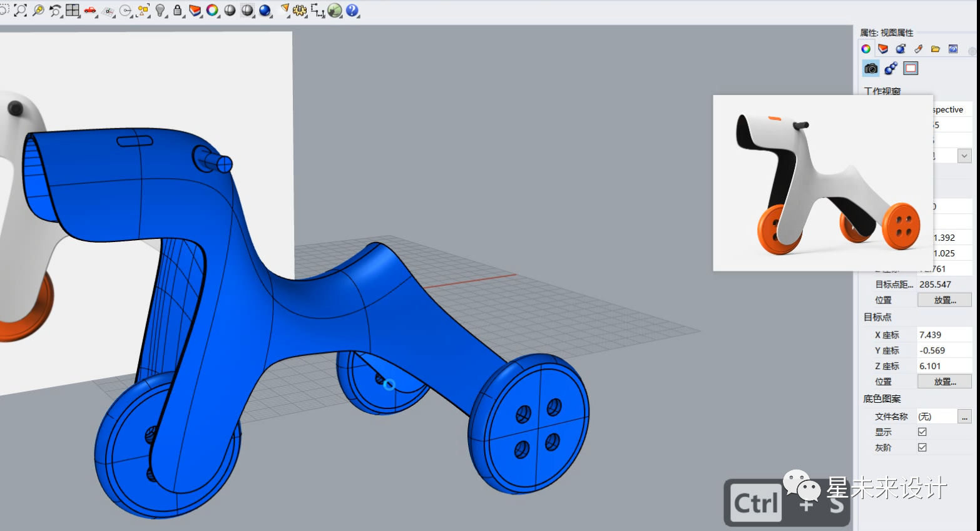This screenshot has height=531, width=980.
Task: Switch to the render sphere panel tab
Action: point(901,49)
